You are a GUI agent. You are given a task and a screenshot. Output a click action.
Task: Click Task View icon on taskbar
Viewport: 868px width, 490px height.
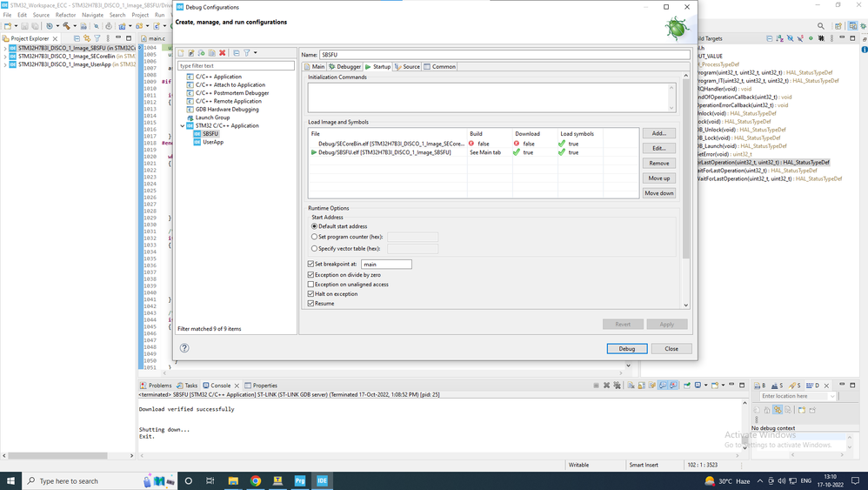tap(210, 480)
